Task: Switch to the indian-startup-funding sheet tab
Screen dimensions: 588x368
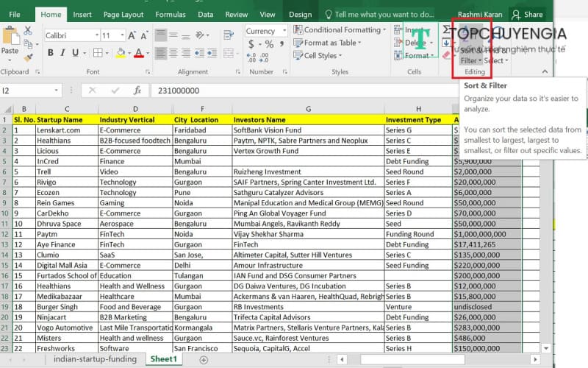Action: 95,359
